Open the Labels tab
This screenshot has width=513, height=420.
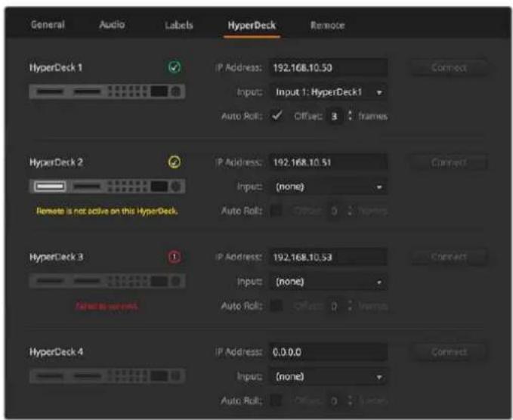click(179, 25)
